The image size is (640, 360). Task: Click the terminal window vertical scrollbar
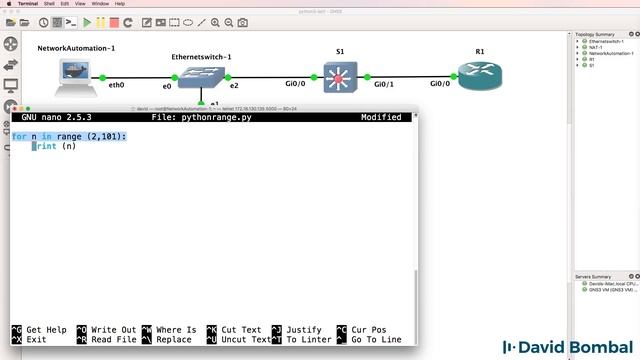point(416,306)
